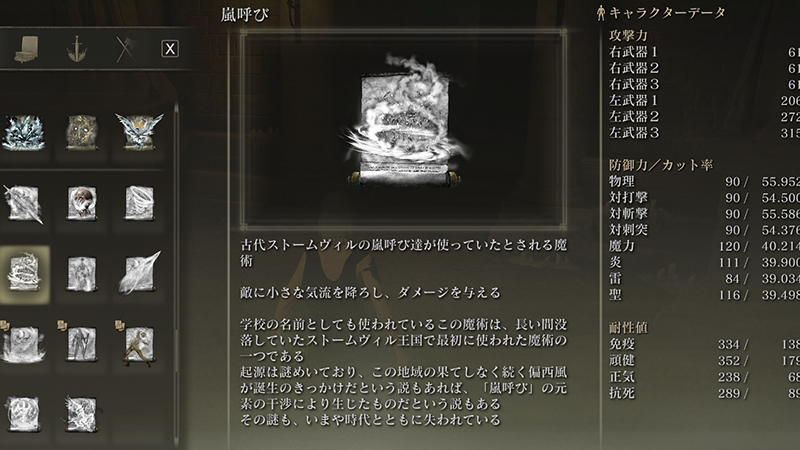Select the badged water splash scroll
The height and width of the screenshot is (450, 800).
22,344
